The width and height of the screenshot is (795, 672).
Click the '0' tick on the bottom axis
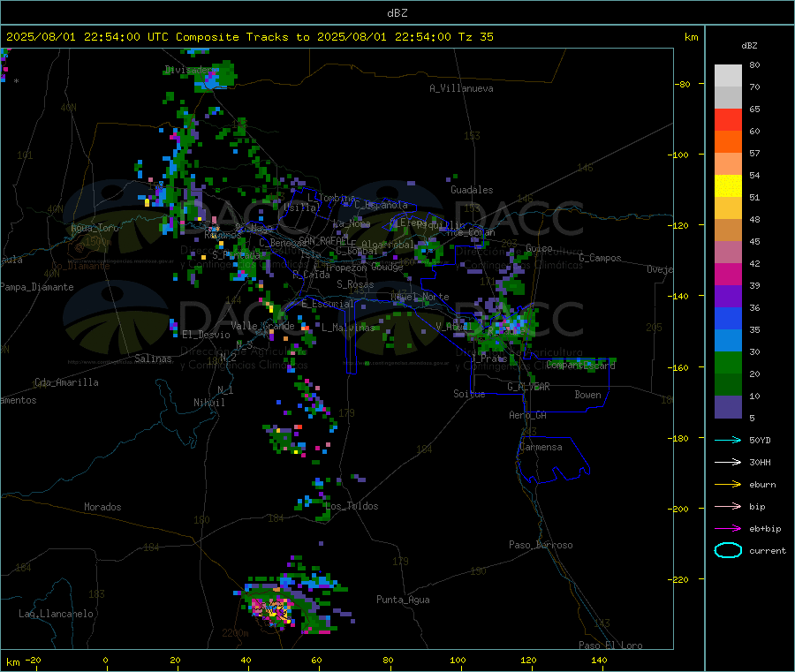coord(105,660)
